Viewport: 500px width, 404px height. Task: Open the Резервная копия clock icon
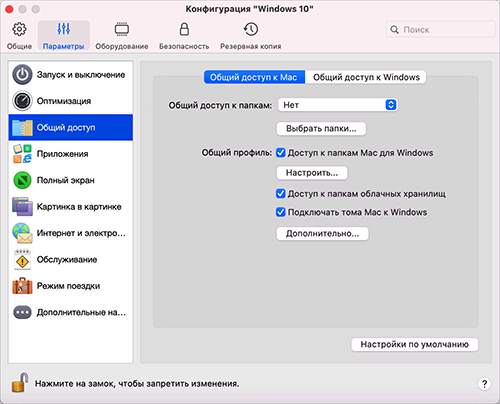251,29
